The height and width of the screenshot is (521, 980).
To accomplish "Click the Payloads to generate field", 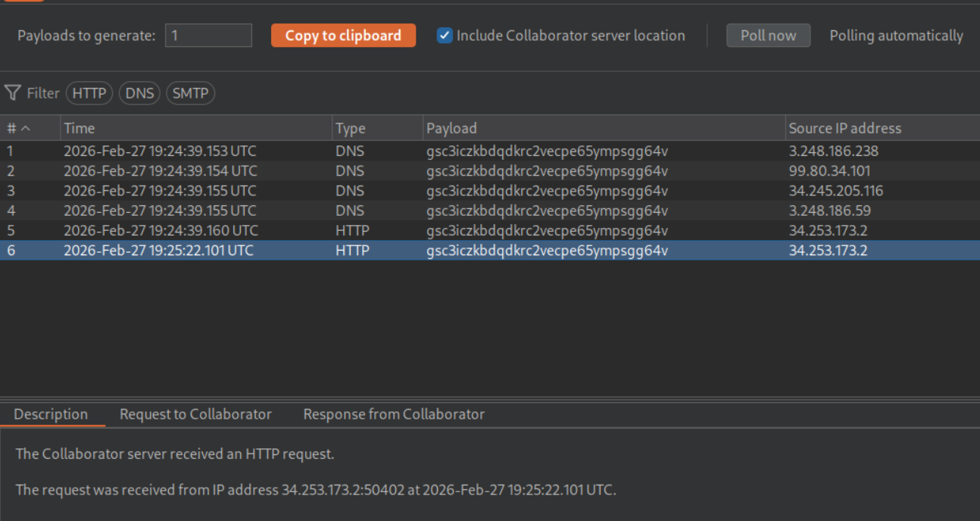I will pyautogui.click(x=208, y=36).
